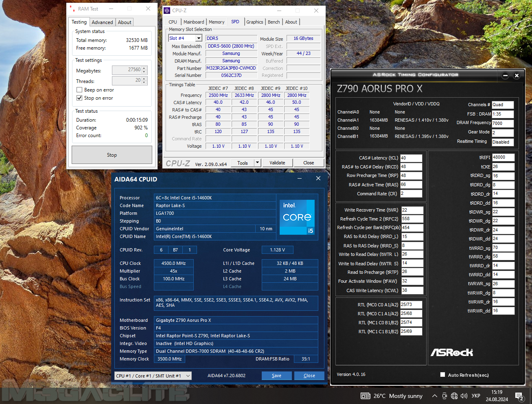Select the Testing tab in RAM Test
Screen dimensions: 532x404
(x=79, y=22)
